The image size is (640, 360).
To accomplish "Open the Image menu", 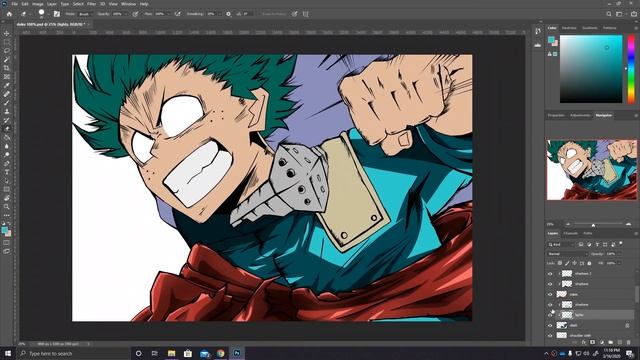I will click(x=38, y=4).
